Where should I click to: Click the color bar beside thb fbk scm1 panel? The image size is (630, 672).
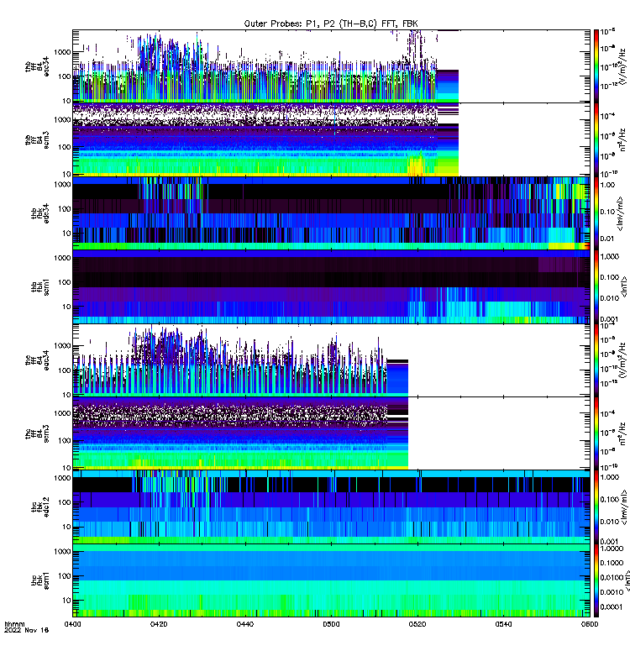coord(596,286)
